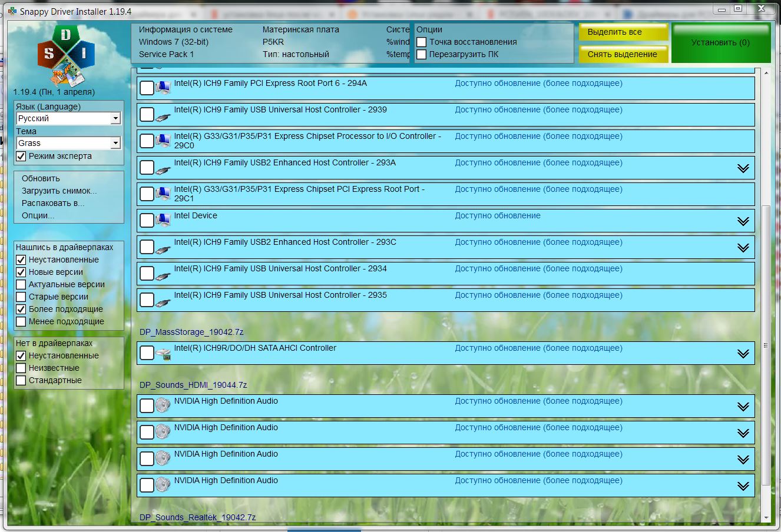Enable 'Стандартные' filter checkbox

pyautogui.click(x=21, y=381)
